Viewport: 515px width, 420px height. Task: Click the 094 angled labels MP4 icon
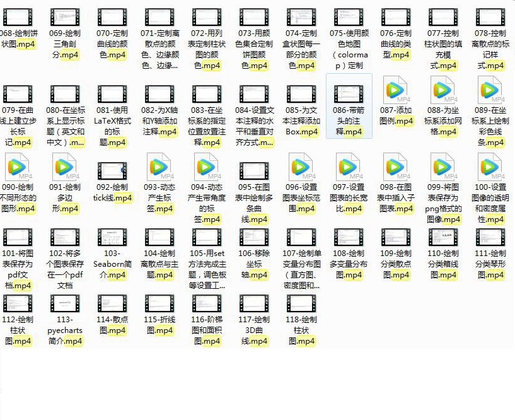[x=207, y=168]
